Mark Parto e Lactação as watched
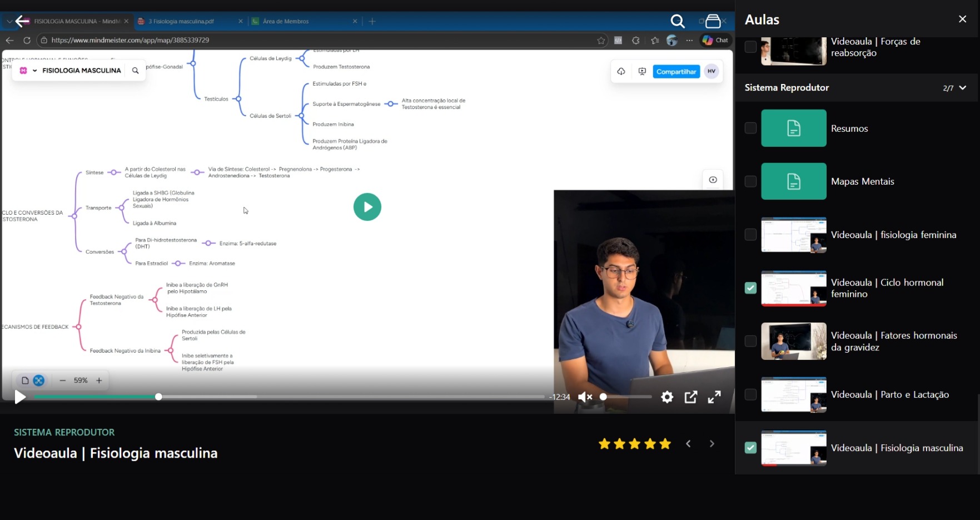This screenshot has height=520, width=980. 750,394
